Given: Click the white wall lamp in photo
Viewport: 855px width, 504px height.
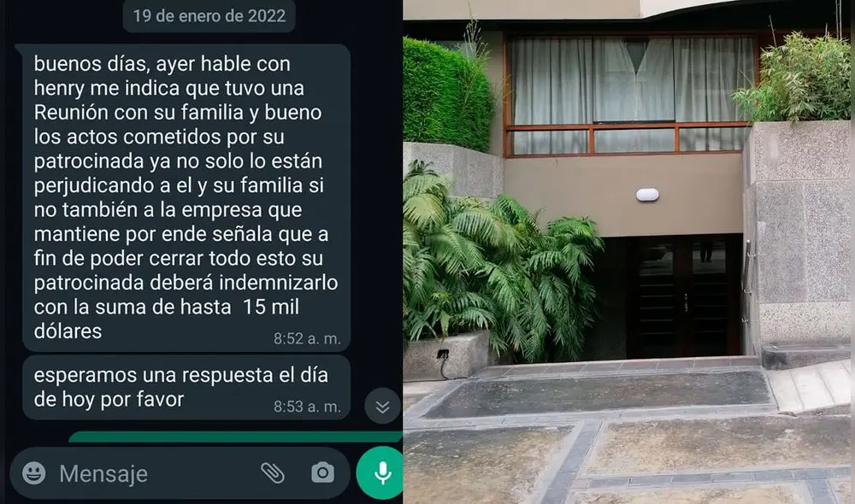Looking at the screenshot, I should coord(647,195).
